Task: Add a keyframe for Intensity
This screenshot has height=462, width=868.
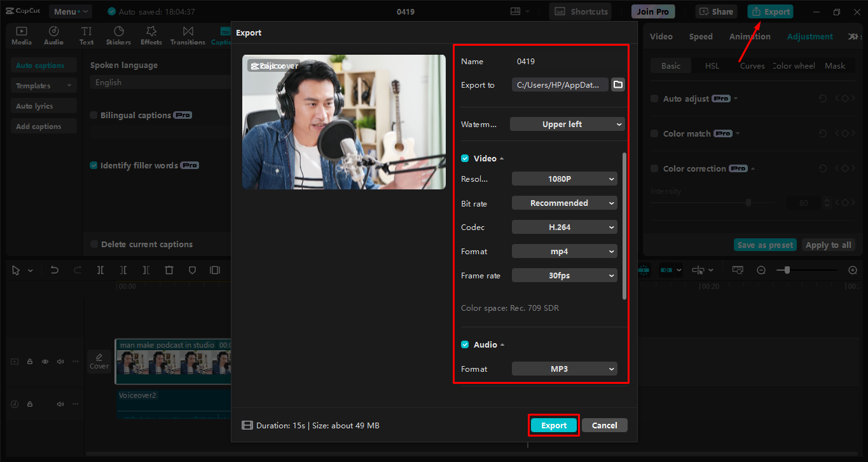Action: (844, 203)
